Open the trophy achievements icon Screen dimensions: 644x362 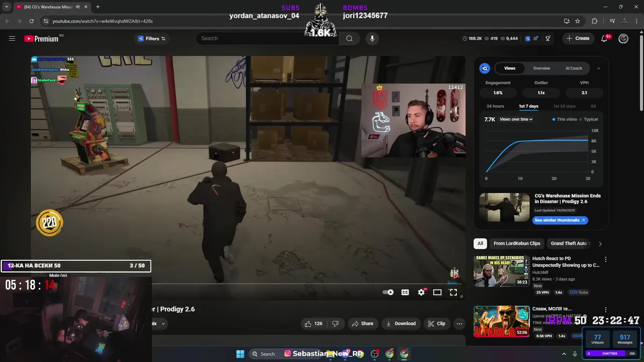click(x=548, y=39)
